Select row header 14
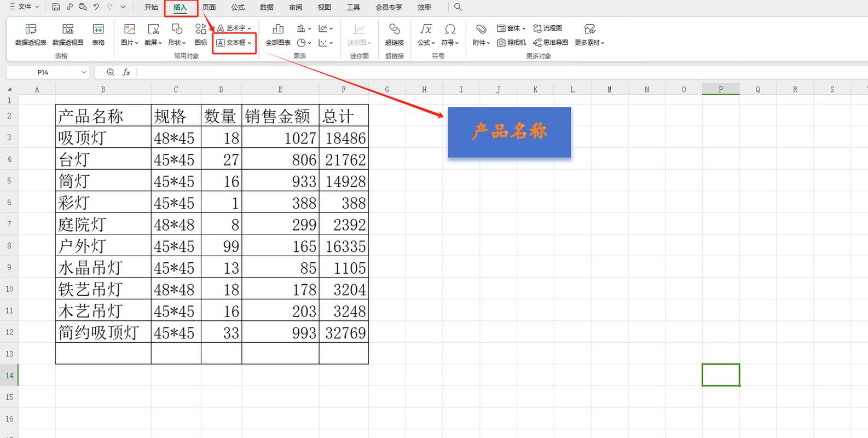Screen dimensions: 868x438 [x=9, y=376]
